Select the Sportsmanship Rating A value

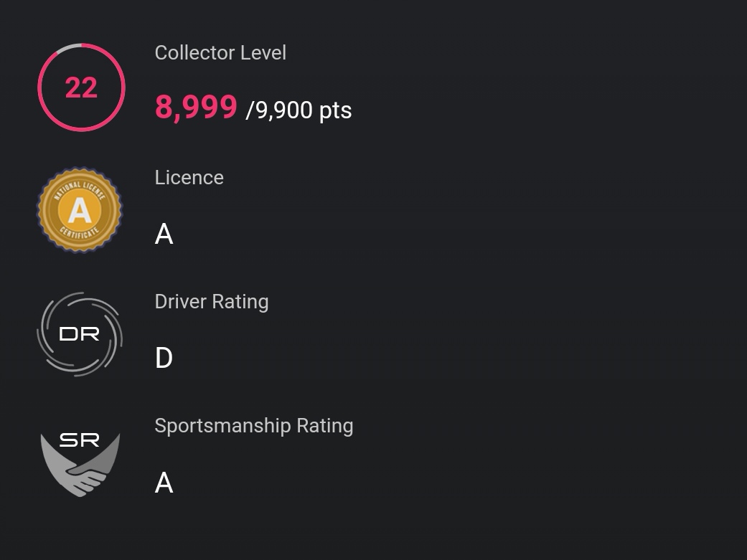tap(164, 483)
